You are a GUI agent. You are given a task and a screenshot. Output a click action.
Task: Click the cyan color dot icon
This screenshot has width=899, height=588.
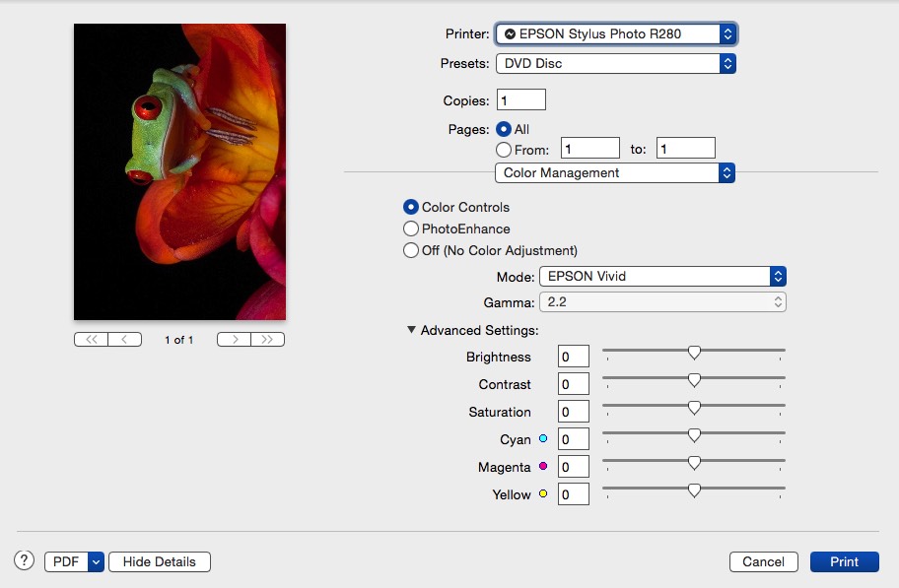[543, 438]
